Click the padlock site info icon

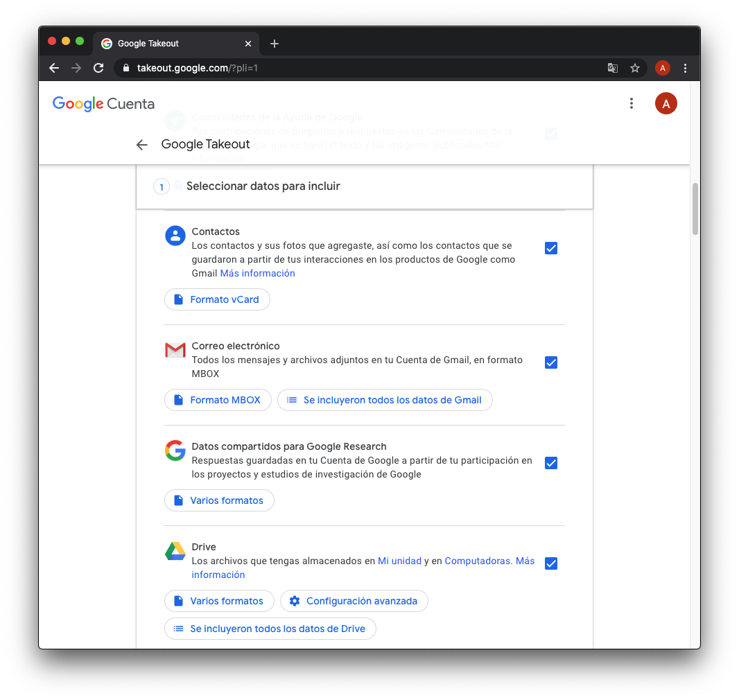pos(126,68)
